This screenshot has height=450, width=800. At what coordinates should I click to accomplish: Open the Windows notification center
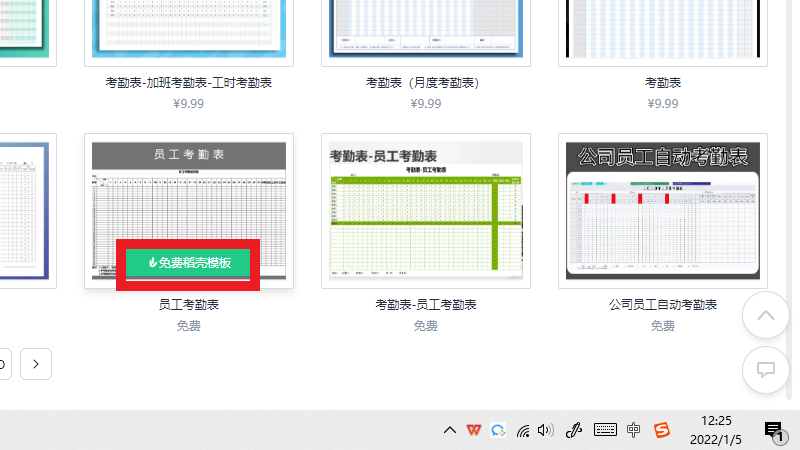[x=773, y=431]
